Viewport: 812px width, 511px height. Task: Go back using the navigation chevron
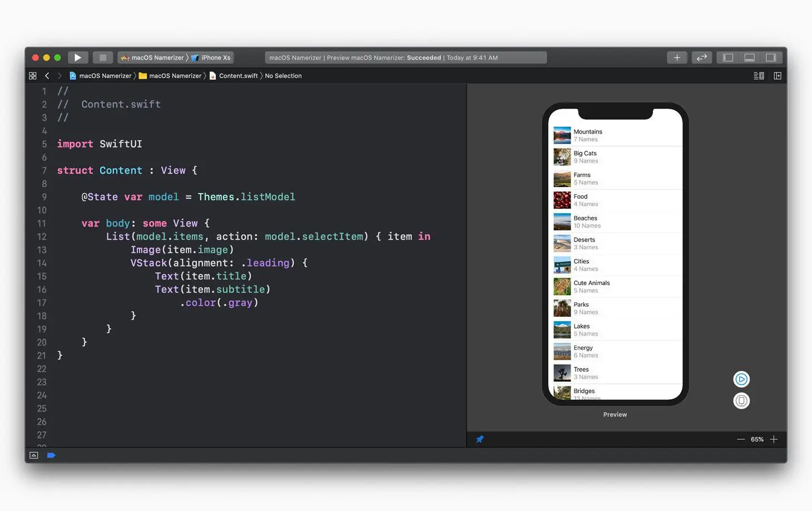coord(47,75)
